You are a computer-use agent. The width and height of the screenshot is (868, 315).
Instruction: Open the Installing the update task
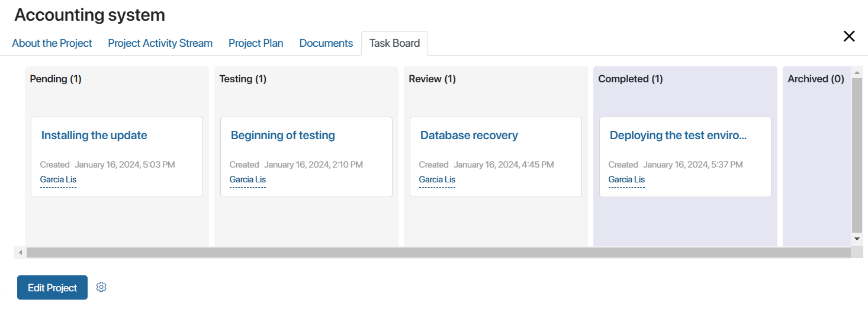[94, 135]
